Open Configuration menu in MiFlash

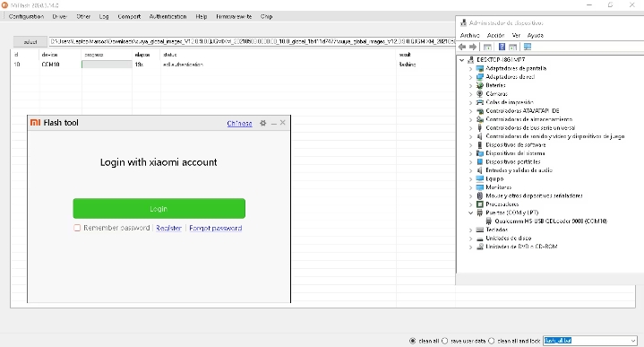pyautogui.click(x=26, y=16)
